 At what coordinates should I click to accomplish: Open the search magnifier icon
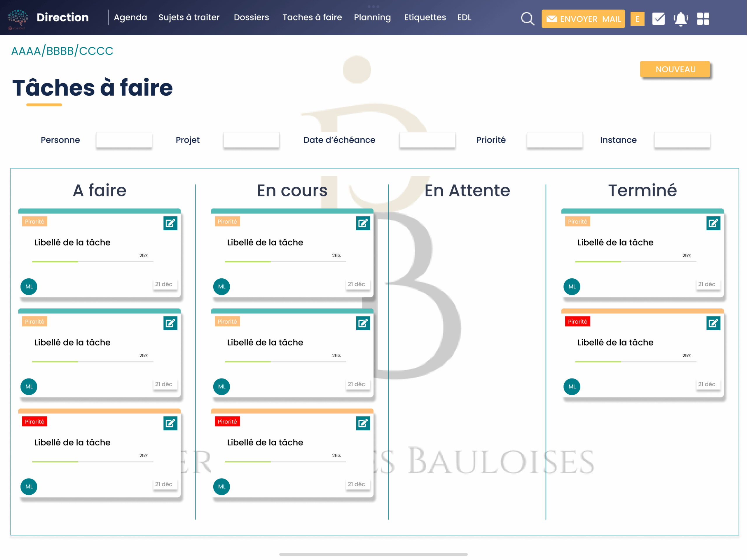[x=527, y=19]
